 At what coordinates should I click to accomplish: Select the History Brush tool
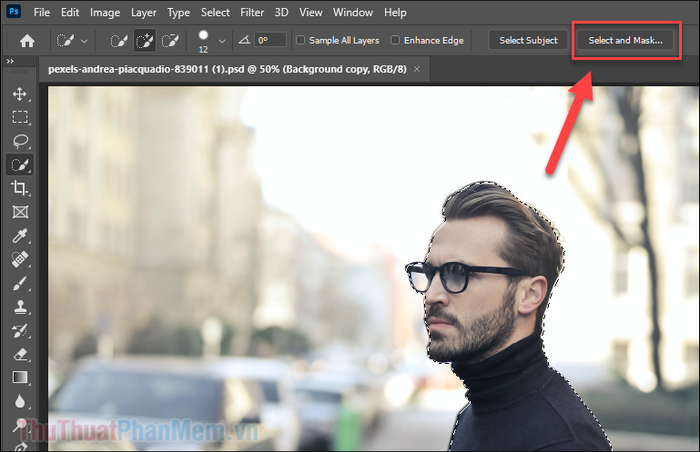[20, 331]
